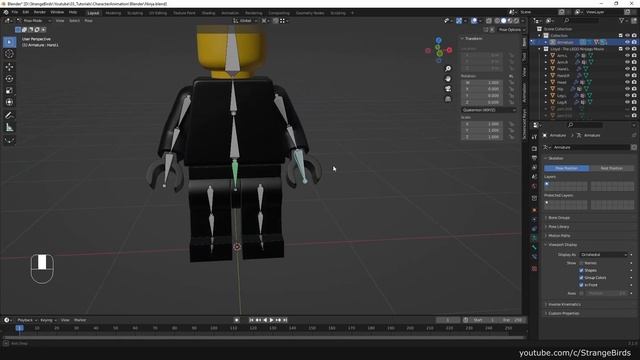
Task: Select the Select Box tool
Action: point(9,42)
